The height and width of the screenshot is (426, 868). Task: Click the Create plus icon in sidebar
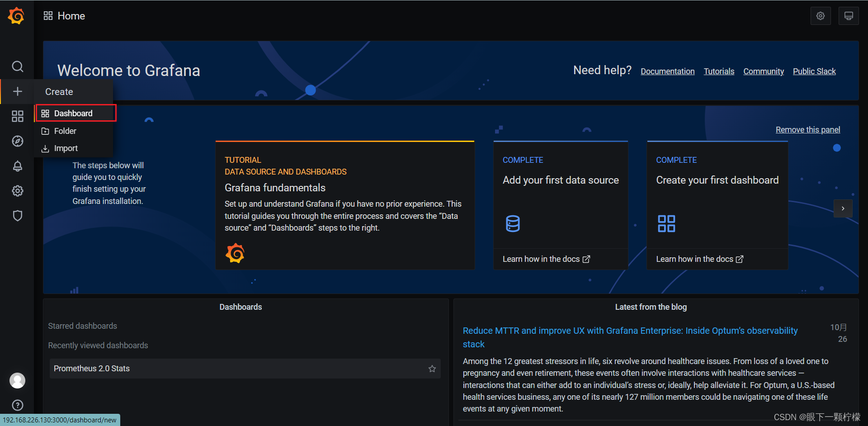click(17, 91)
